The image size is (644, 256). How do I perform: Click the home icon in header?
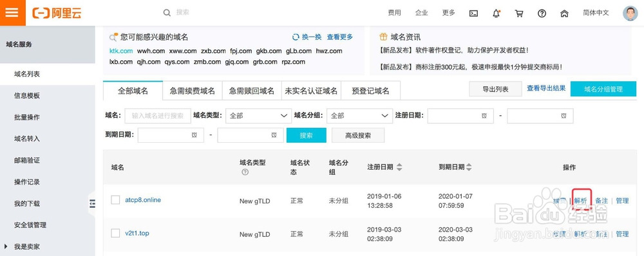(564, 13)
